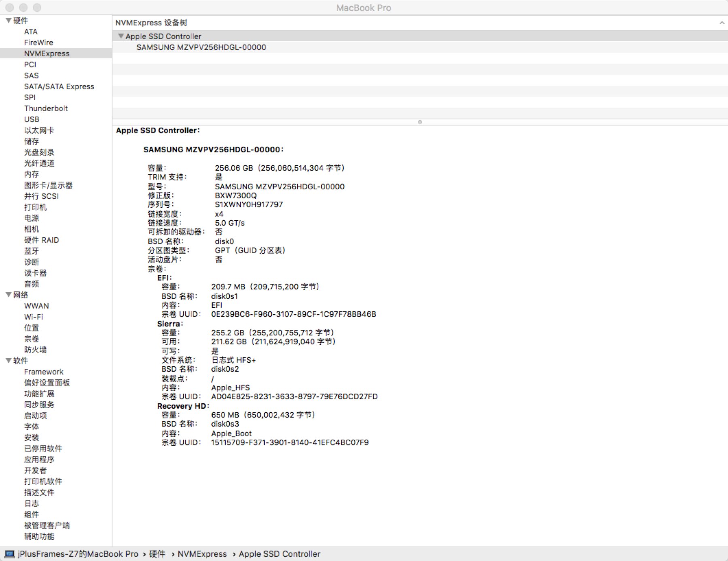Select 偏好设置面板 in the sidebar
Screen dimensions: 728x561
[x=47, y=383]
